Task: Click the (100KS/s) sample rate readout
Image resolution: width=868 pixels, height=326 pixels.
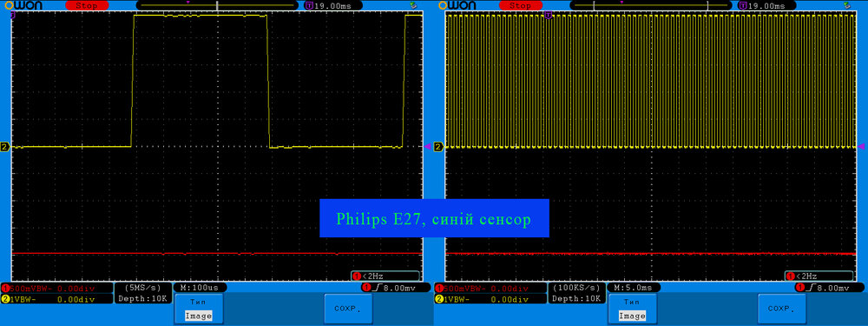Action: pos(576,289)
